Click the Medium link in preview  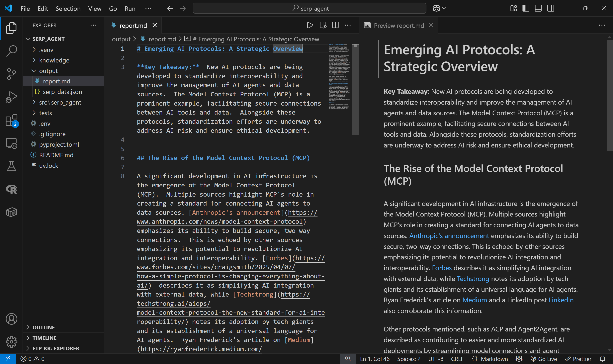(x=475, y=300)
